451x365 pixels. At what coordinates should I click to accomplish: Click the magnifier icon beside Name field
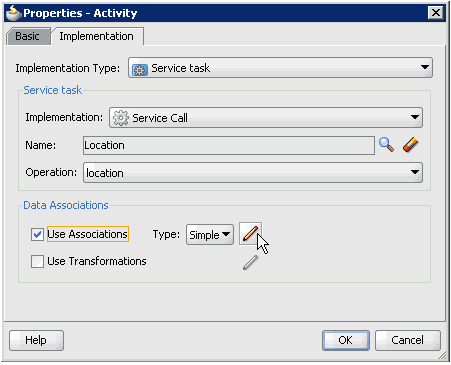[x=386, y=145]
